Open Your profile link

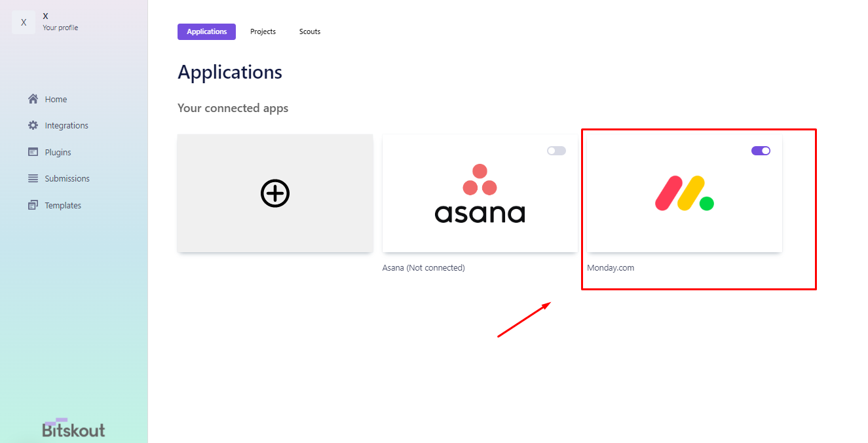60,28
